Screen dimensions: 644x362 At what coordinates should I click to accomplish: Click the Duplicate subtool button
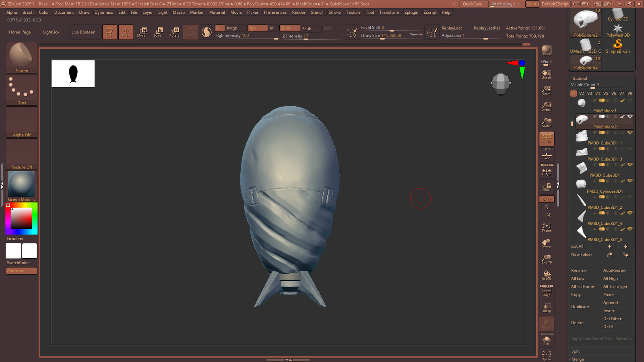tap(580, 306)
